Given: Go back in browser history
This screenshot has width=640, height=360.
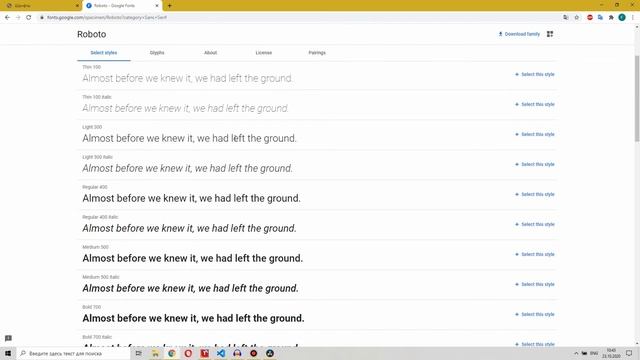Looking at the screenshot, I should point(7,18).
